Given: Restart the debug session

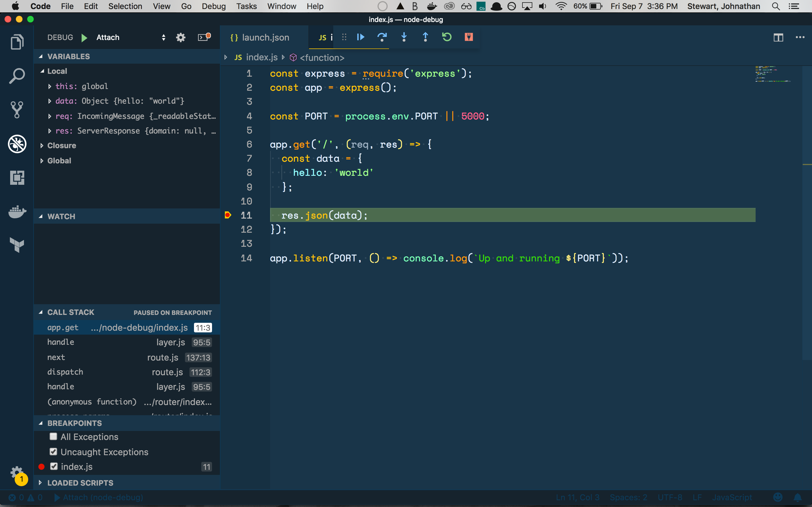Looking at the screenshot, I should [447, 37].
